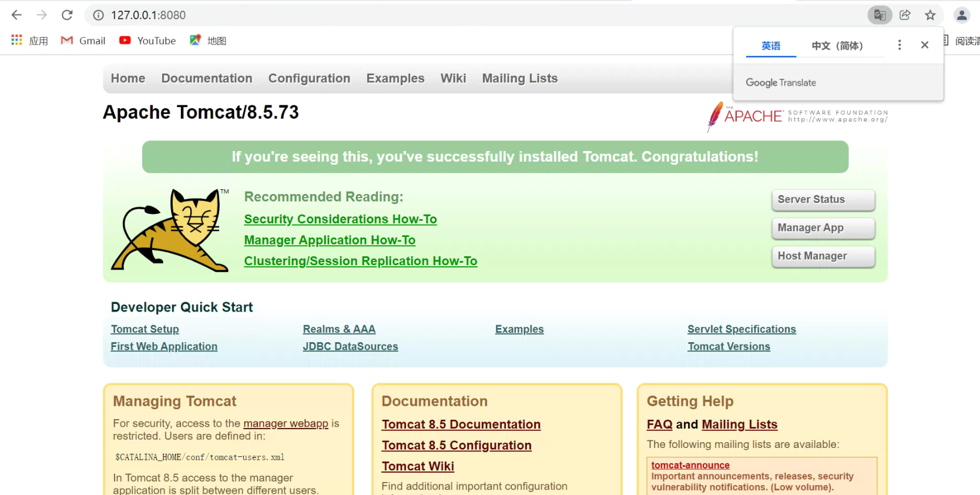Screen dimensions: 980x495
Task: Open the Maps bookmark
Action: [x=208, y=41]
